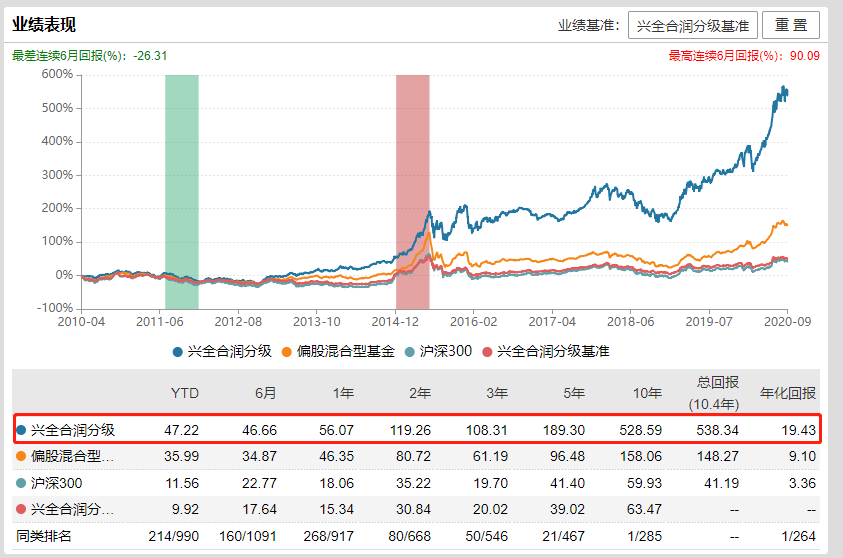
Task: Select the 沪深300 table row label
Action: point(56,483)
